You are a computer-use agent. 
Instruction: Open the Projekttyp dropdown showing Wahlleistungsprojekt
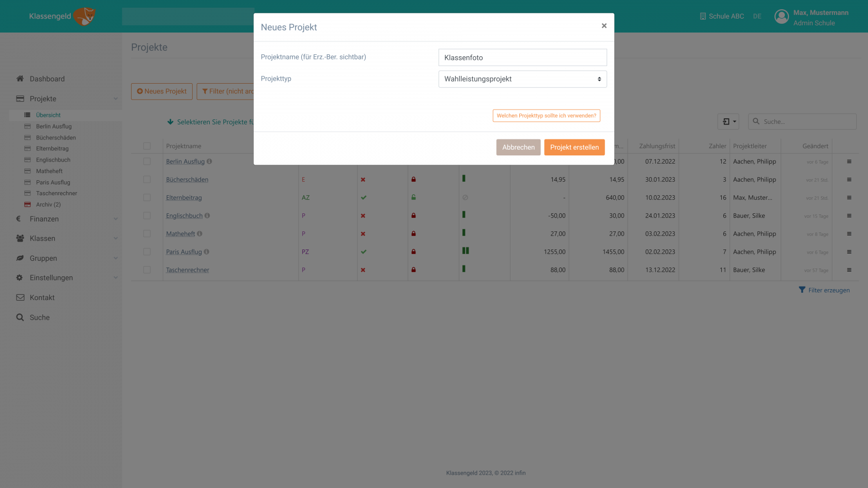click(x=522, y=79)
